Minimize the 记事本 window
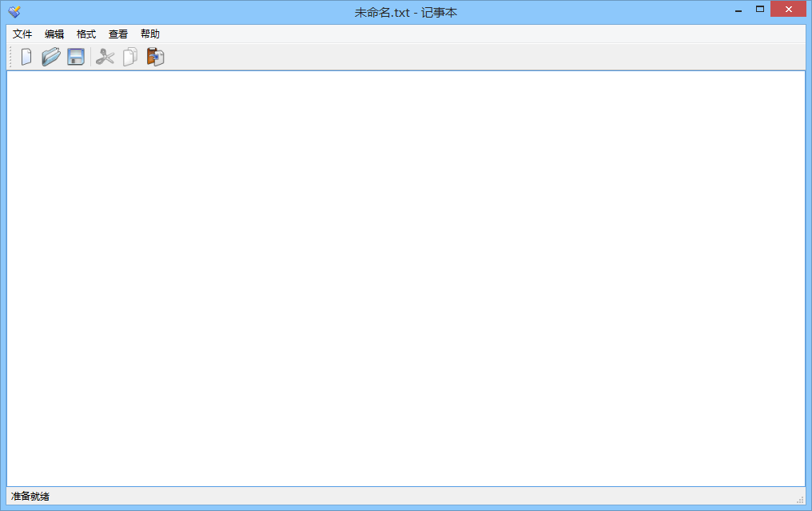Screen dimensions: 812x511 coord(737,10)
